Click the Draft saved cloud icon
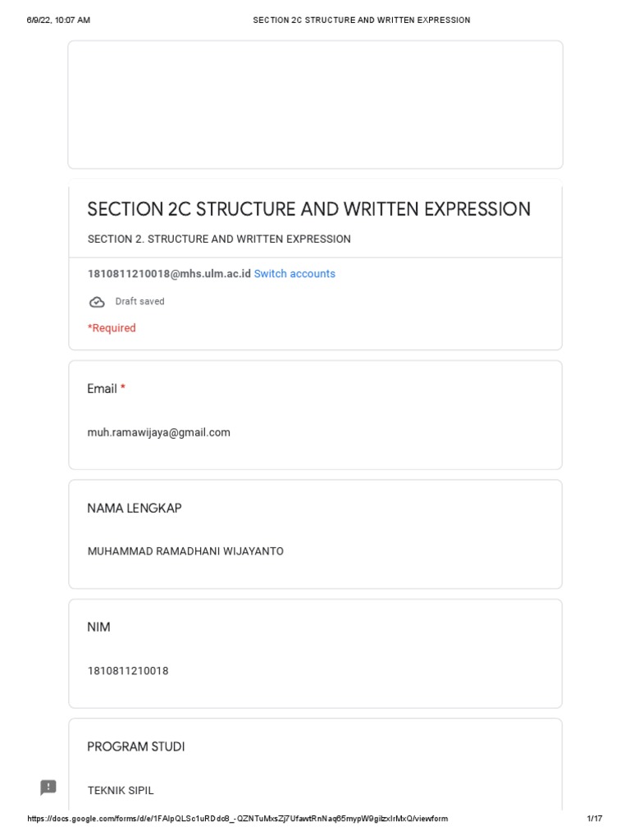This screenshot has width=630, height=840. pos(97,302)
